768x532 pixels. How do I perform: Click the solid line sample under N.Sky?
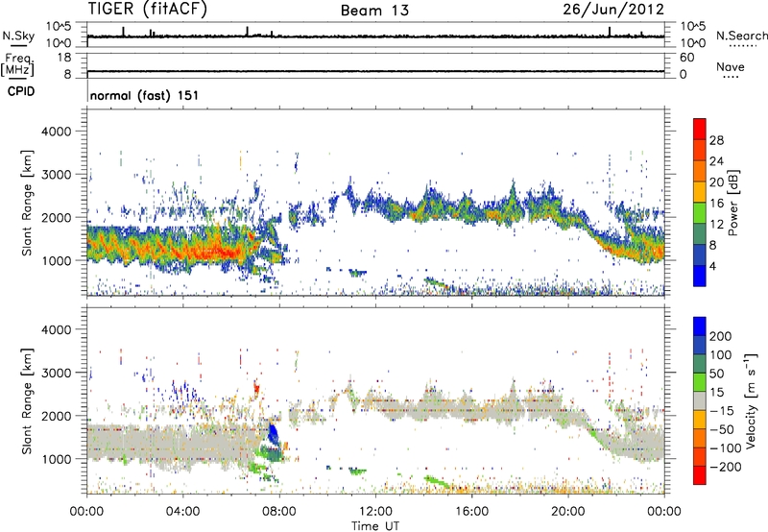coord(18,45)
